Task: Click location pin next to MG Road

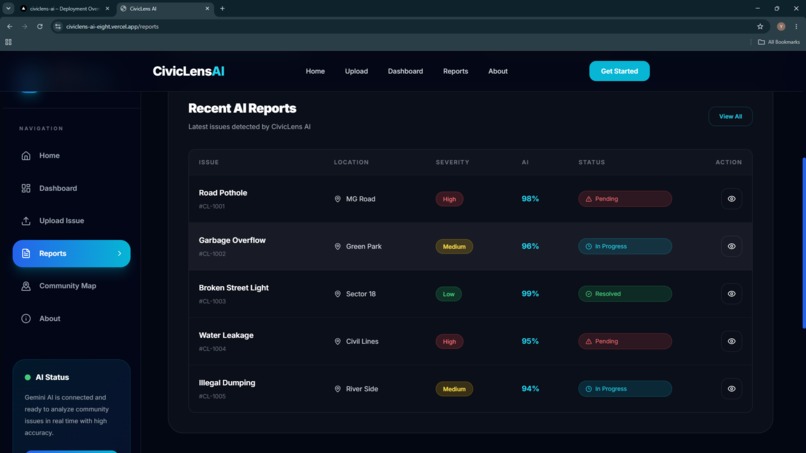Action: (338, 199)
